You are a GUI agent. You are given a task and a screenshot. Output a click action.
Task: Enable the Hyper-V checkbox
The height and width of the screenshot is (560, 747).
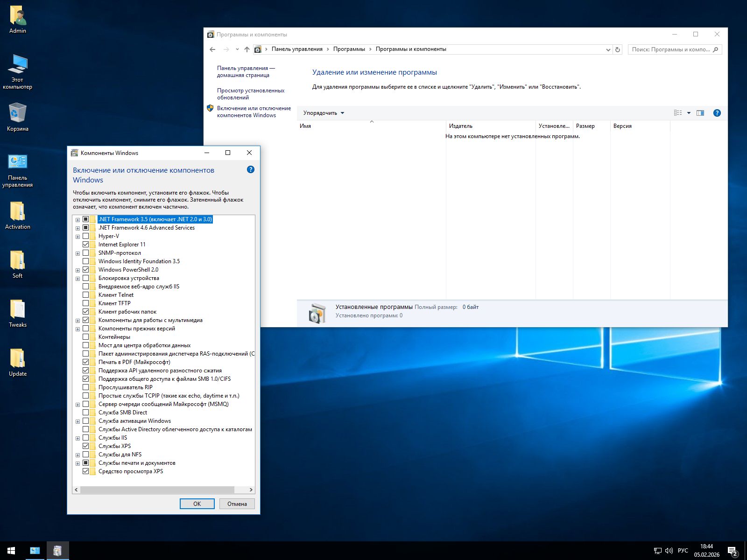[86, 236]
